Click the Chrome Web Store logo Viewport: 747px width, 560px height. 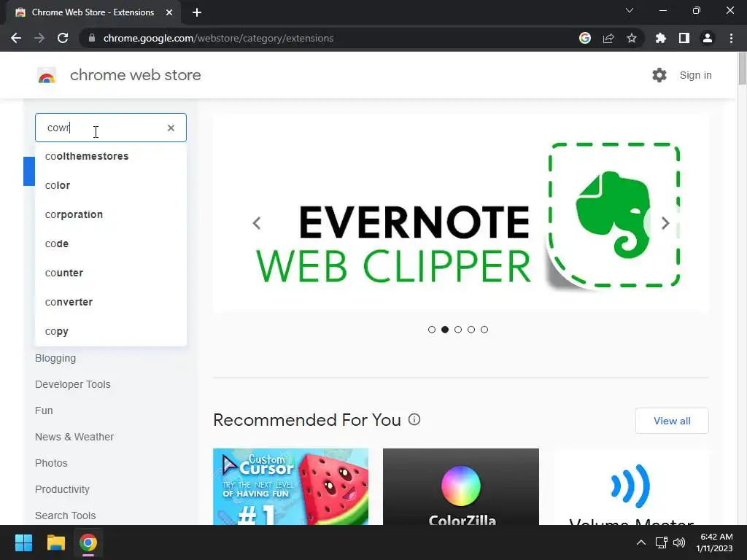point(47,75)
